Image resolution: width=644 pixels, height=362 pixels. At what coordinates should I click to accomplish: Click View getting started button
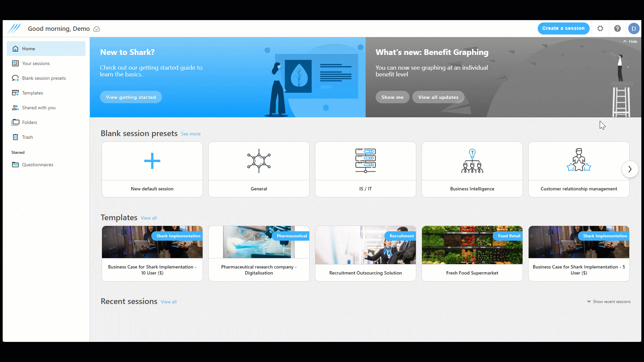[x=131, y=97]
